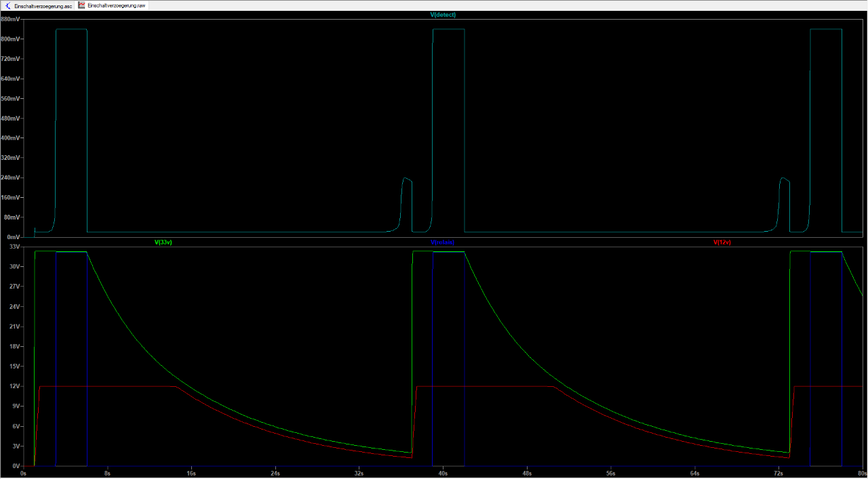Click the 8s tick on time axis
Viewport: 868px width, 479px height.
(107, 473)
